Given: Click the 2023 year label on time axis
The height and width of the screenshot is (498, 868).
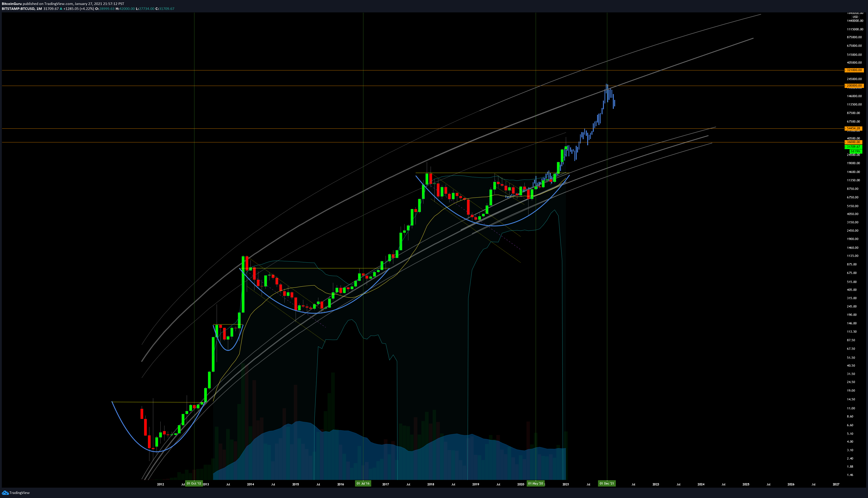Looking at the screenshot, I should (x=656, y=484).
